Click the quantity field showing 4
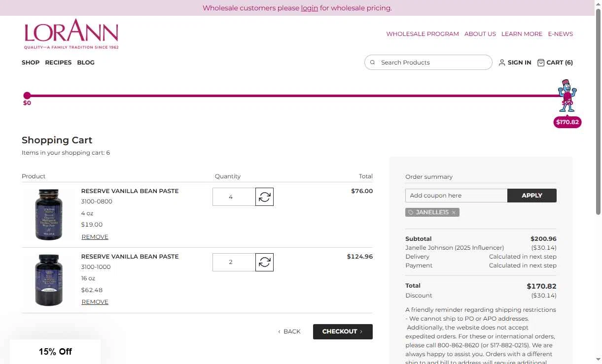Screen dimensions: 602x364 [x=234, y=197]
